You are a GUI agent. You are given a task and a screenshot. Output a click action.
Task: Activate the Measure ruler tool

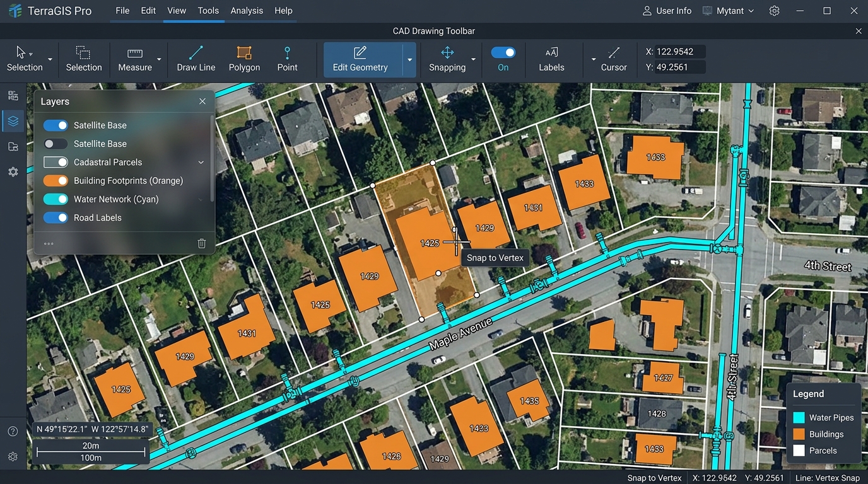(x=134, y=59)
